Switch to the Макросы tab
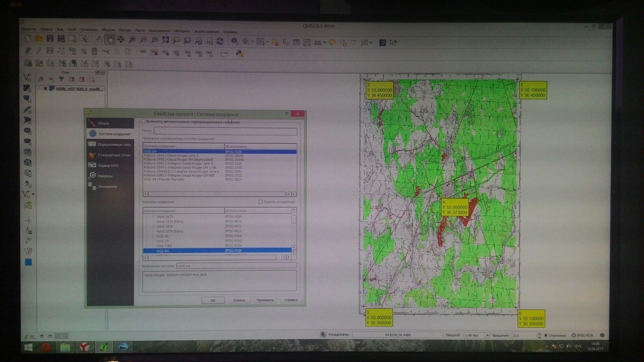644x362 pixels. (110, 176)
